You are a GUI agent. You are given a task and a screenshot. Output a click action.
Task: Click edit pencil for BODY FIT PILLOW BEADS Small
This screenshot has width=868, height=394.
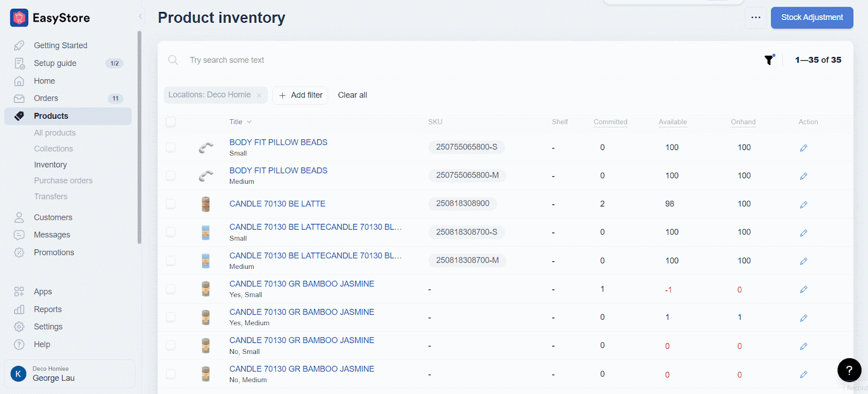(x=803, y=148)
